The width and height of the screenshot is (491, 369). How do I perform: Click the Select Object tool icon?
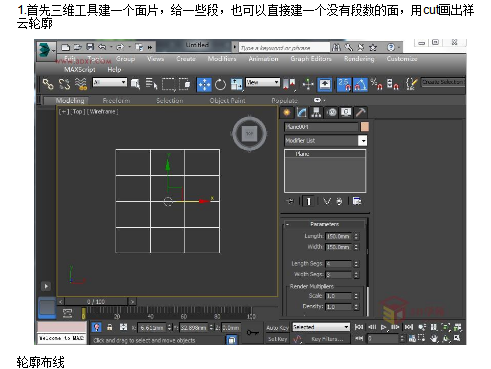(135, 84)
